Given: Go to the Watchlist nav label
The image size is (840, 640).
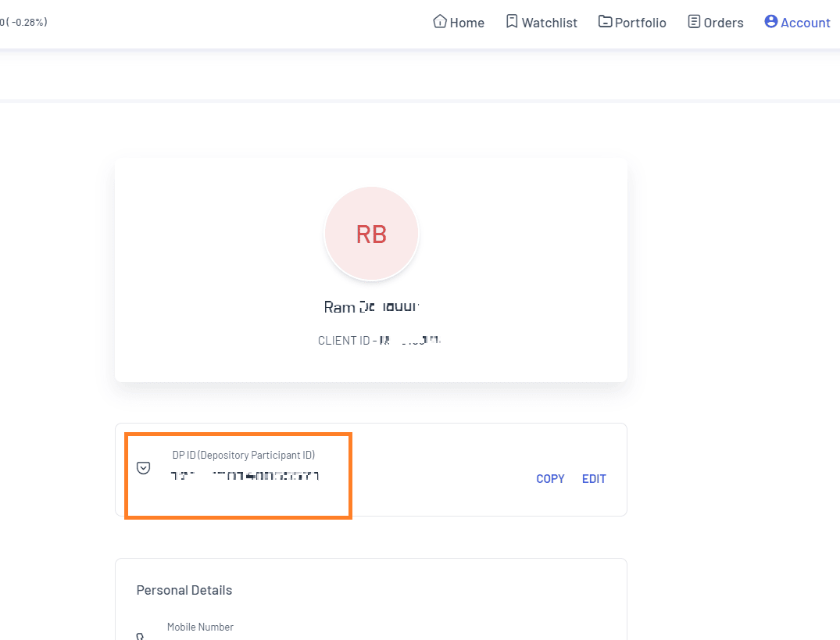Looking at the screenshot, I should [x=549, y=23].
